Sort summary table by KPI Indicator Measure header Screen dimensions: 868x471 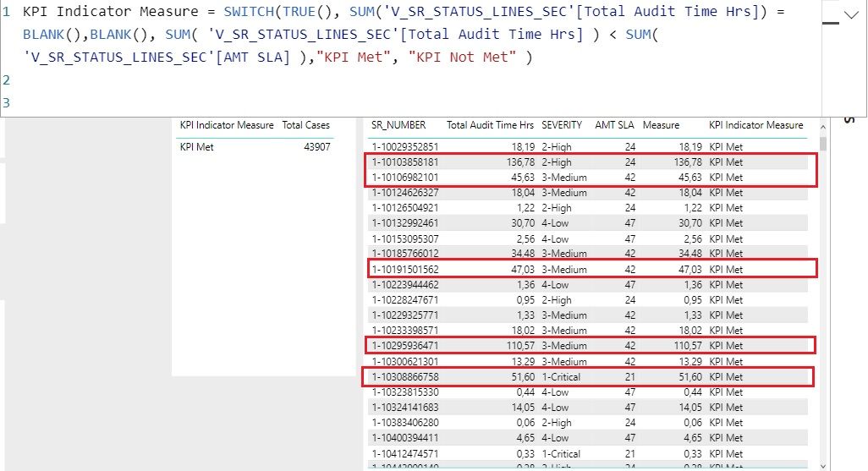point(227,125)
